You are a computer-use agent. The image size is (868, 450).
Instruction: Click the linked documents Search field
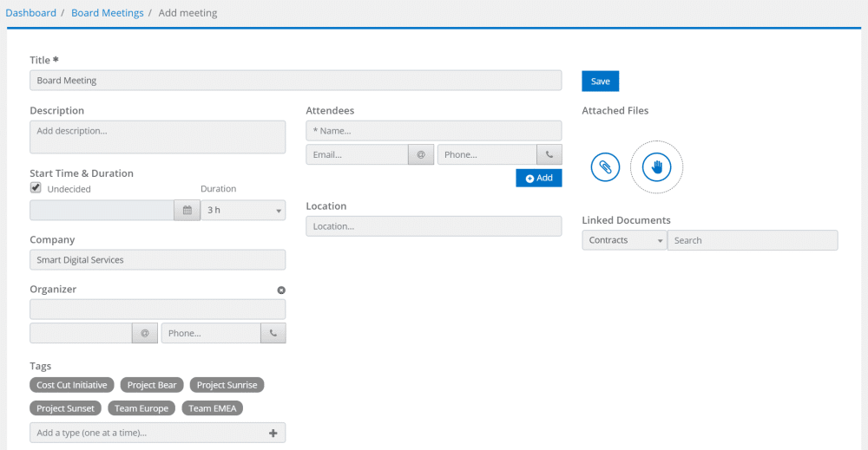753,240
